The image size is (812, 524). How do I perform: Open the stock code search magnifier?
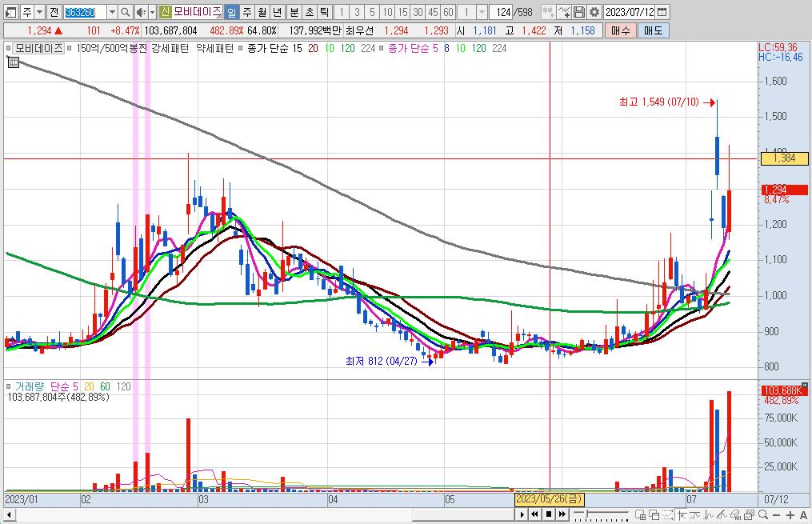pyautogui.click(x=126, y=12)
